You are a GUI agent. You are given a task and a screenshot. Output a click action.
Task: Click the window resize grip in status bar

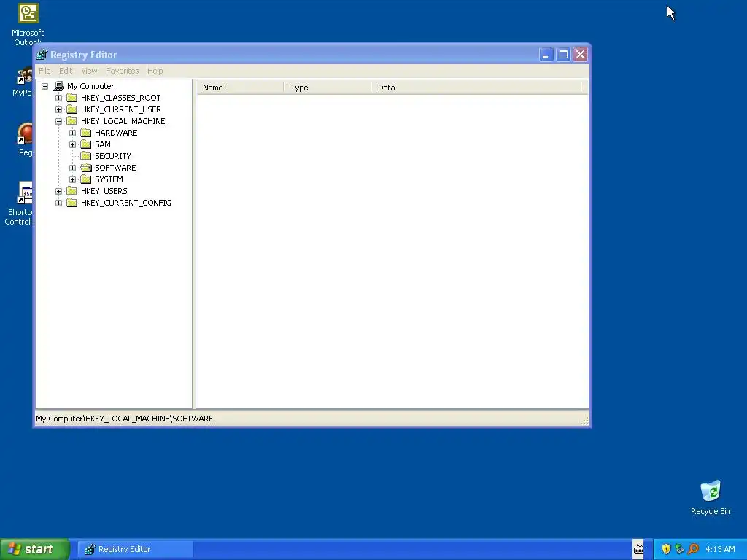[x=584, y=421]
